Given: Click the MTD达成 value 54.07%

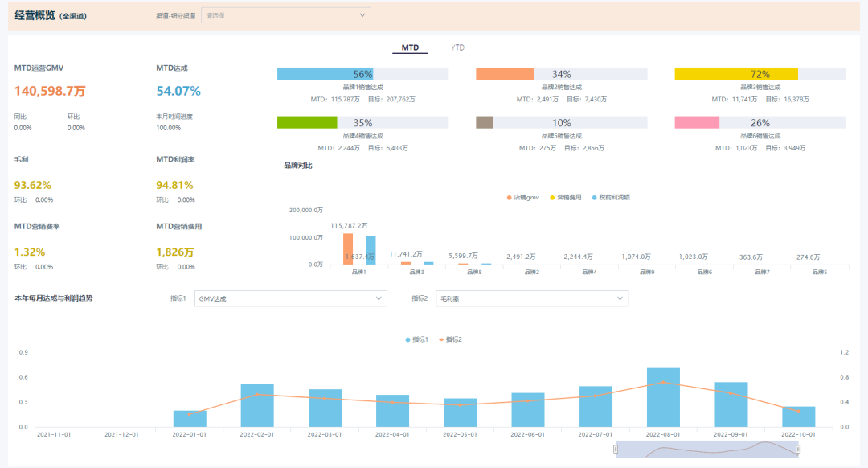Looking at the screenshot, I should (x=178, y=92).
